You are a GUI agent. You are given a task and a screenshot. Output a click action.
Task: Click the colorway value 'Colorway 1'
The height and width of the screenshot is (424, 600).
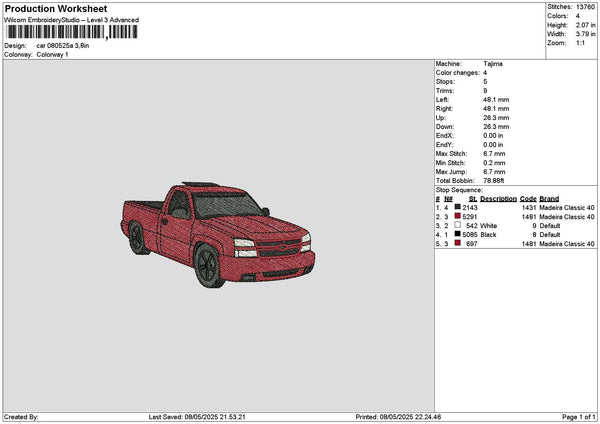pyautogui.click(x=52, y=55)
